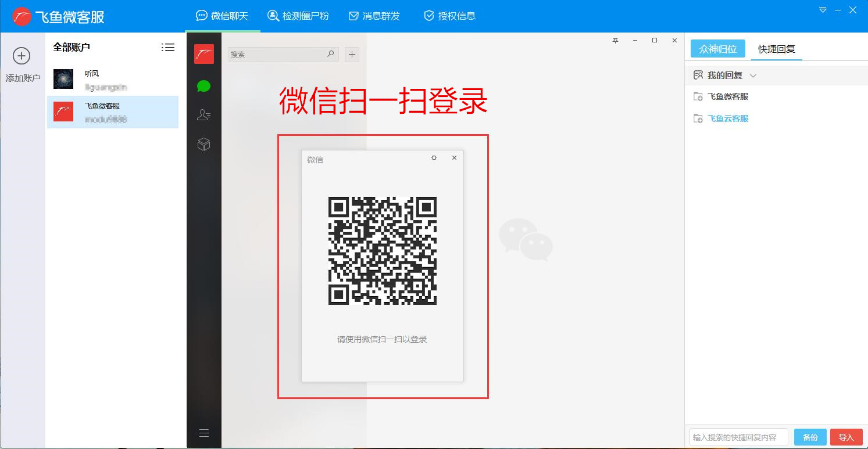Image resolution: width=868 pixels, height=449 pixels.
Task: Click the 添加账户 plus icon
Action: (22, 56)
